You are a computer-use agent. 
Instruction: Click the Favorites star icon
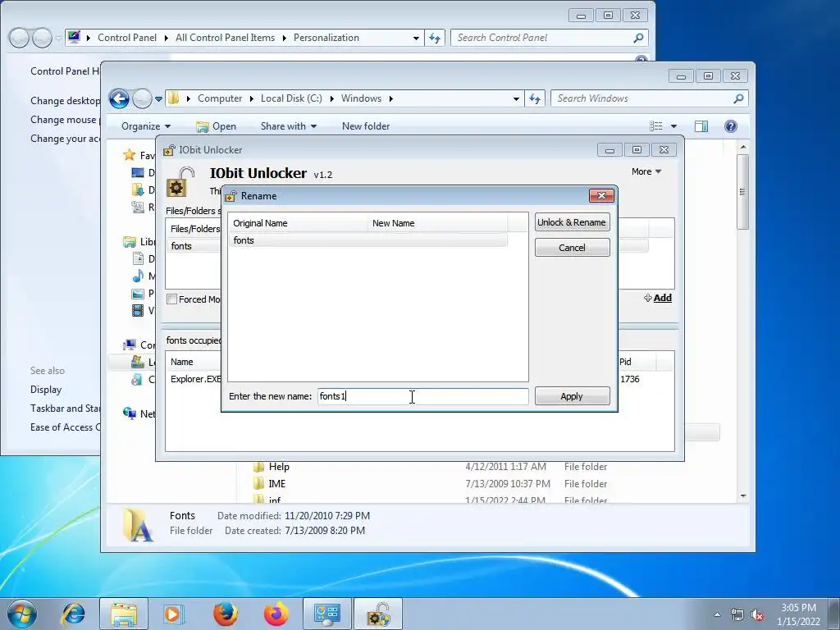(x=130, y=155)
